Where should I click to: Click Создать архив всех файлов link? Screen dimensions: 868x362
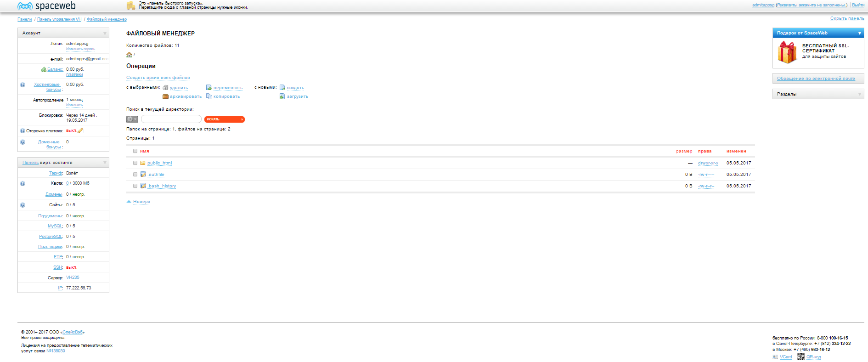[158, 78]
